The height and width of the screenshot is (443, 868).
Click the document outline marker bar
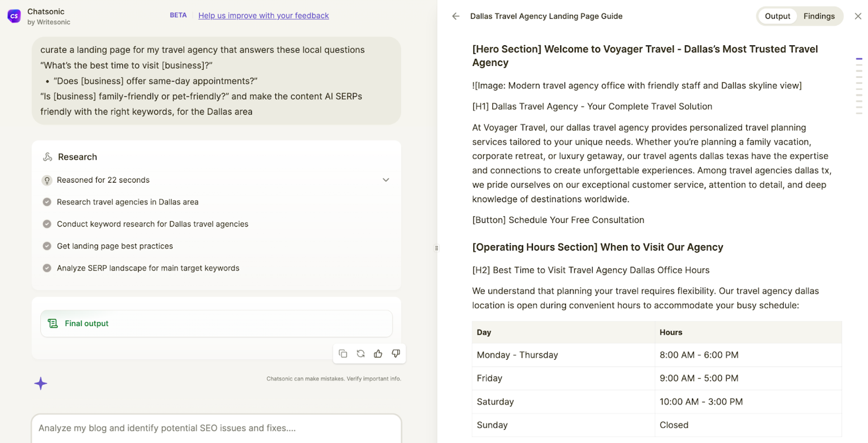point(859,86)
